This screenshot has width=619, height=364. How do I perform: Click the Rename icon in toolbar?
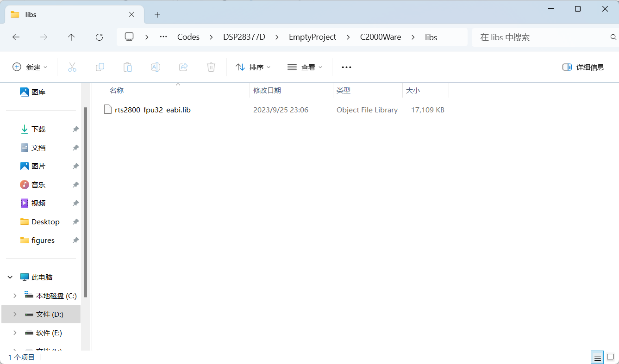pos(156,67)
